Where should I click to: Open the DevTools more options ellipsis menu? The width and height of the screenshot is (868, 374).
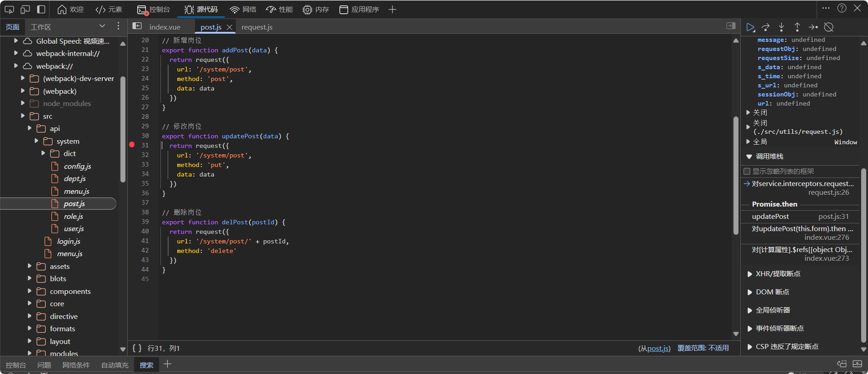tap(826, 8)
